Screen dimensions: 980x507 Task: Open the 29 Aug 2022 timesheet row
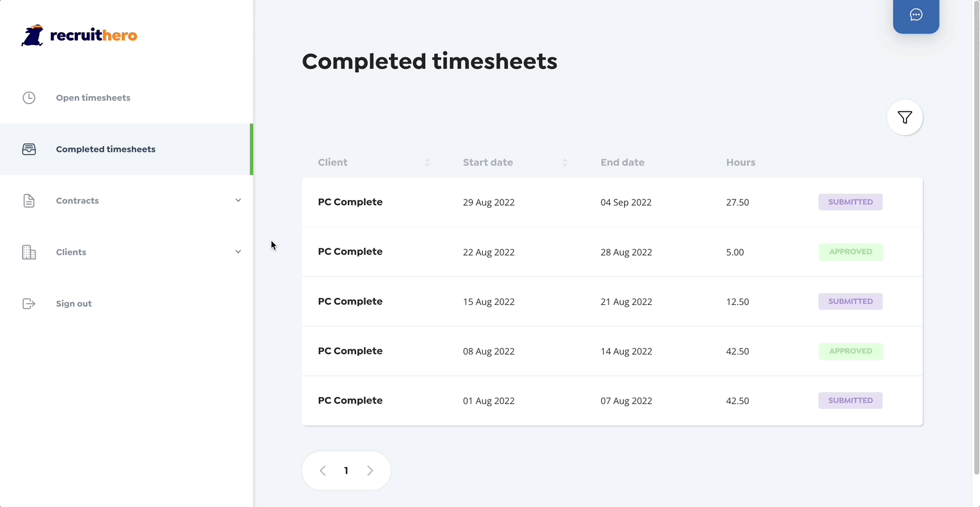488,202
